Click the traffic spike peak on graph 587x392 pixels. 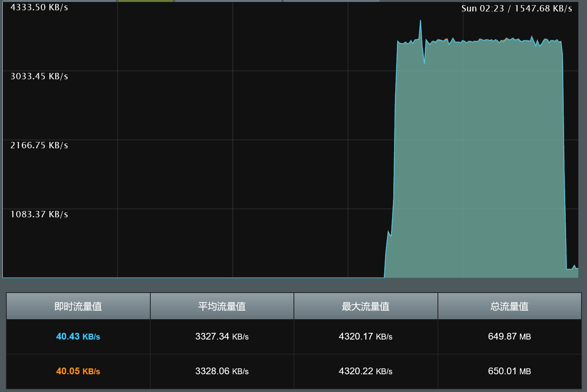420,21
